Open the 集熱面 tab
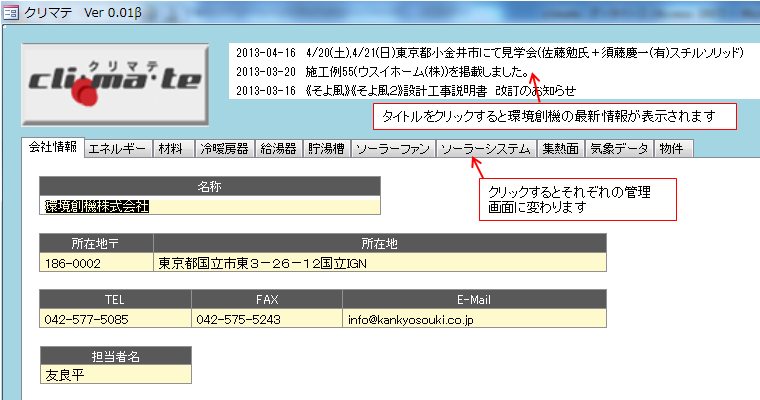The height and width of the screenshot is (400, 760). [x=560, y=149]
